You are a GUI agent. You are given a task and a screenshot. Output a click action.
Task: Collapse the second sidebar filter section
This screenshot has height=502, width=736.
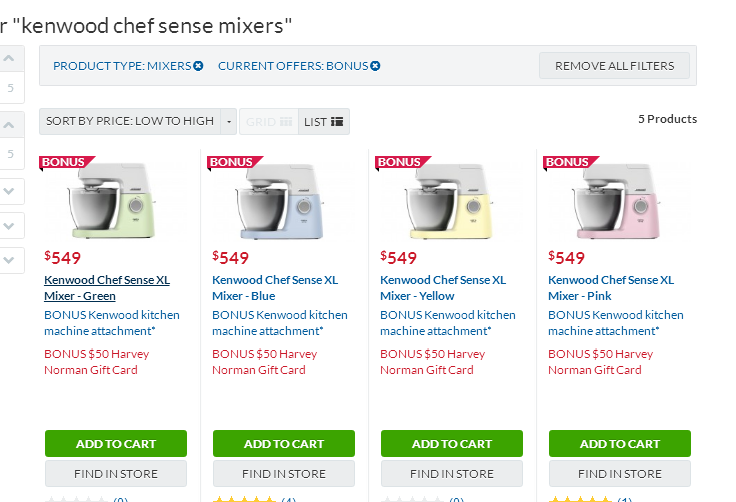(10, 125)
